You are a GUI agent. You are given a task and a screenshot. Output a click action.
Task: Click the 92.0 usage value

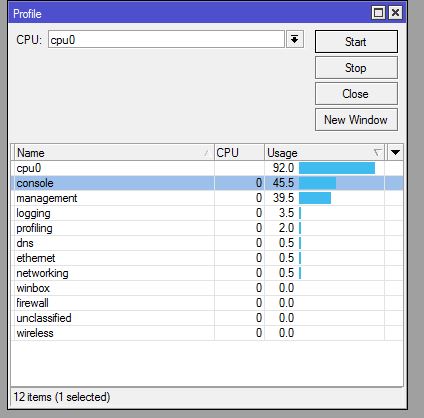coord(283,168)
